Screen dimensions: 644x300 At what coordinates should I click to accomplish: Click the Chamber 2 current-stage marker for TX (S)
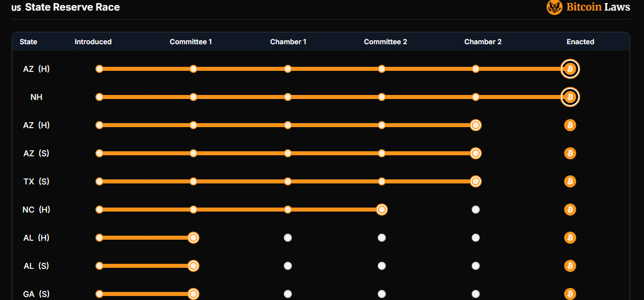476,181
